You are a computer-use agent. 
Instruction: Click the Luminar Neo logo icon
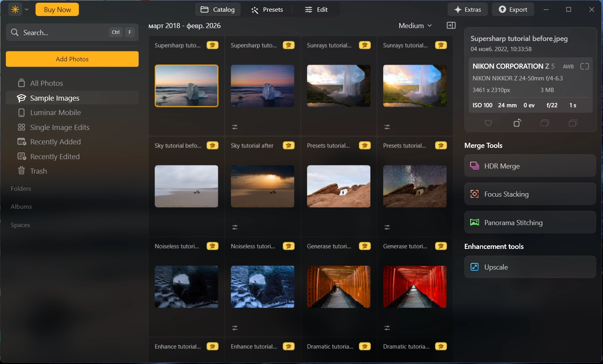[x=15, y=9]
